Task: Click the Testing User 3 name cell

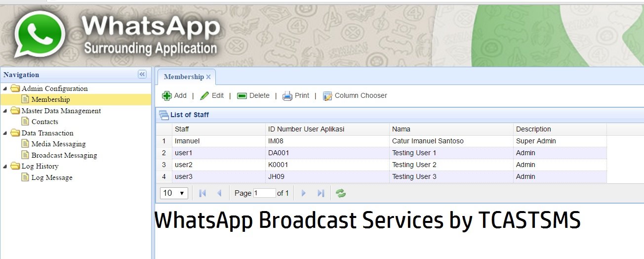Action: tap(451, 176)
